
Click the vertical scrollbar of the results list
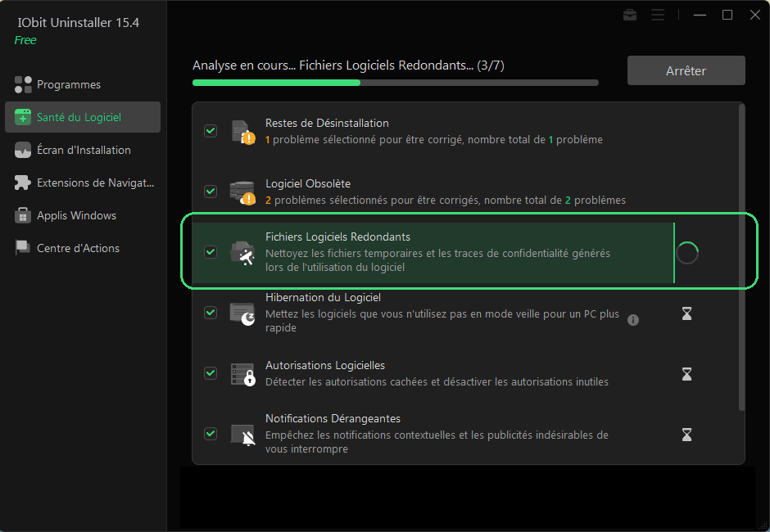click(741, 257)
